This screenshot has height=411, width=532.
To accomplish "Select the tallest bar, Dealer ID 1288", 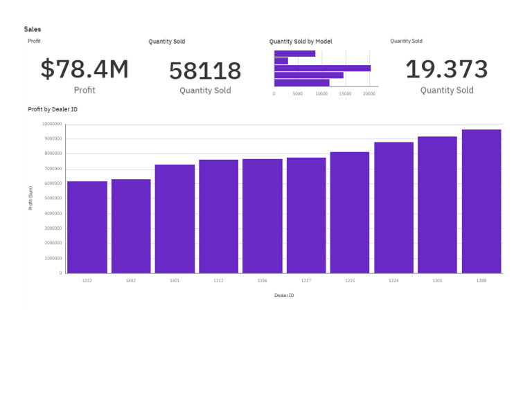I will [481, 201].
